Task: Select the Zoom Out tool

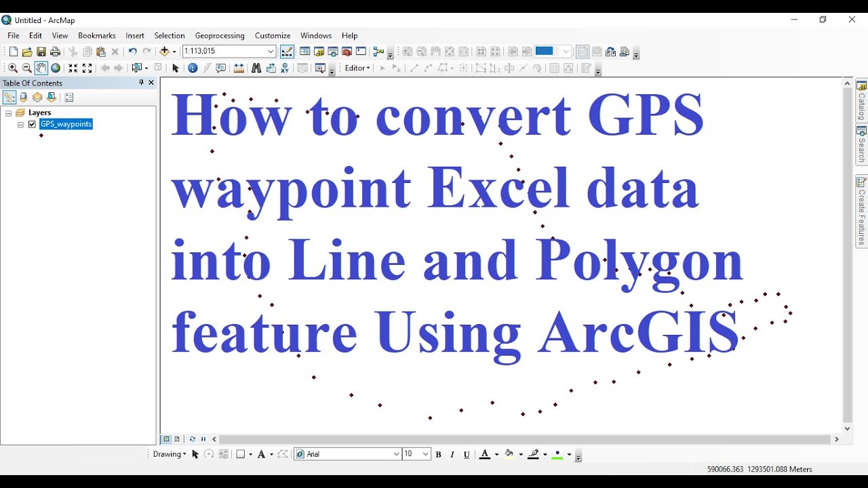Action: pos(27,68)
